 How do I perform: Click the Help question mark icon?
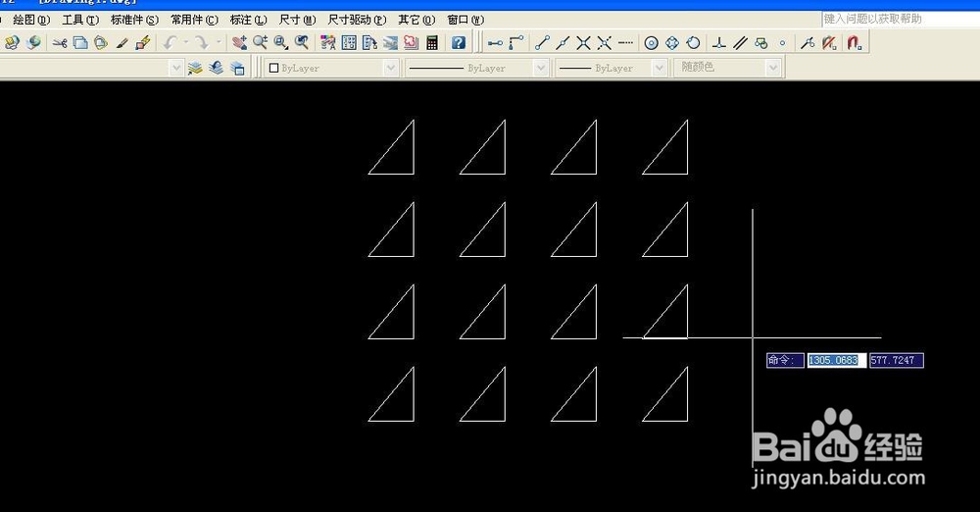tap(459, 42)
